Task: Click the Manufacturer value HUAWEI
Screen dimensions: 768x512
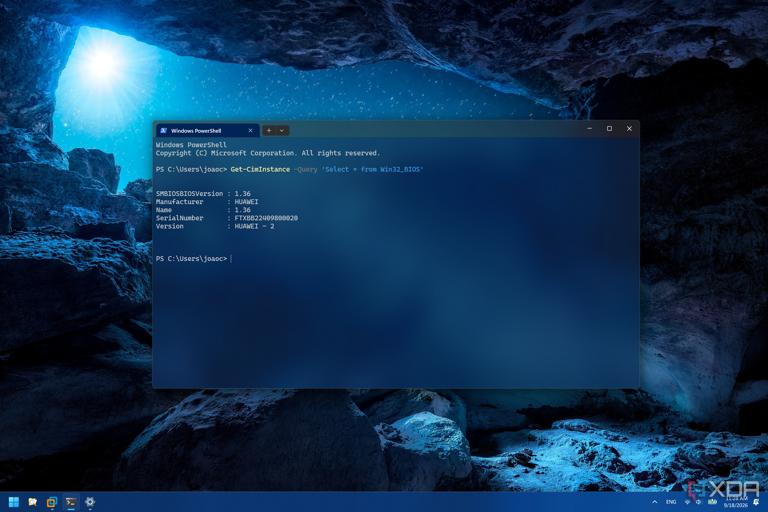Action: [x=246, y=202]
